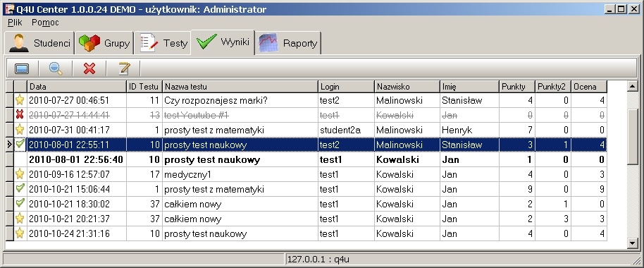Open the Testy tab
The height and width of the screenshot is (268, 644).
(x=163, y=43)
